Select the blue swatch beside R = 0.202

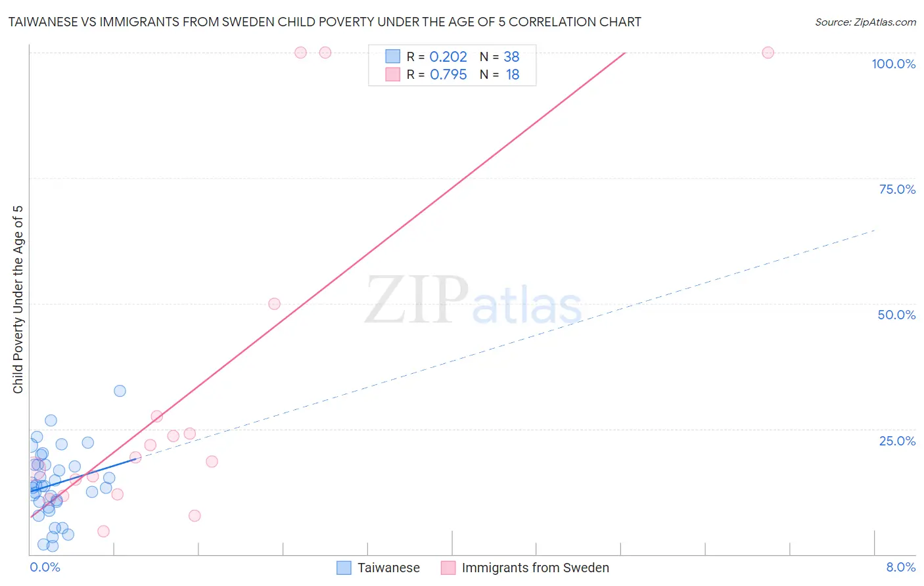point(392,56)
